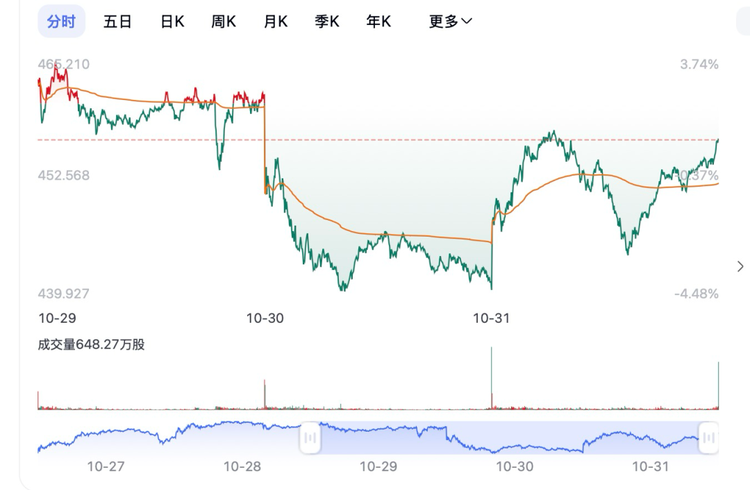Open the 季K quarterly chart tab
This screenshot has width=750, height=490.
[x=327, y=21]
